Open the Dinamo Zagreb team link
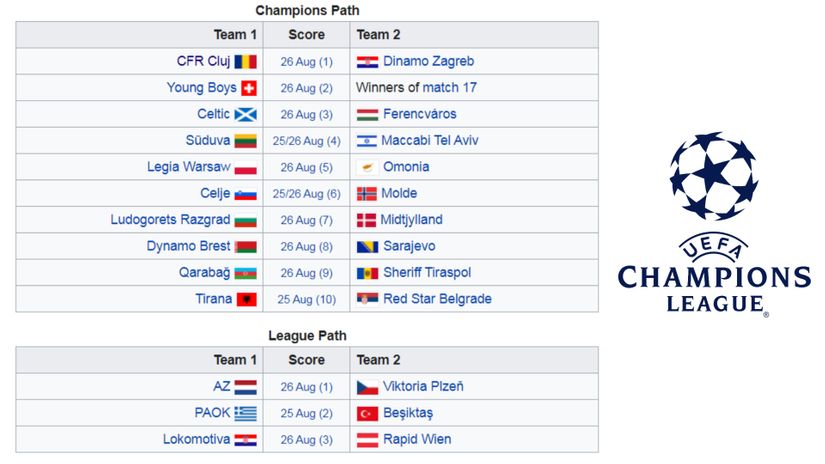 pos(428,62)
